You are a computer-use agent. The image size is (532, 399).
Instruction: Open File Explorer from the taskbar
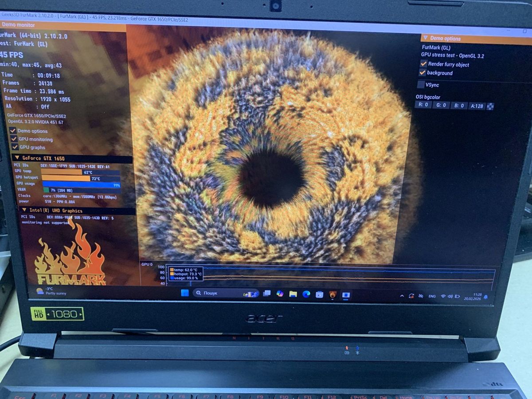pos(293,294)
